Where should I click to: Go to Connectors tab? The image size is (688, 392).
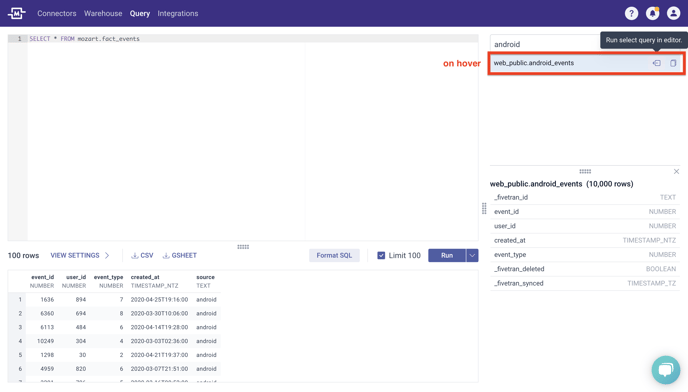coord(57,14)
